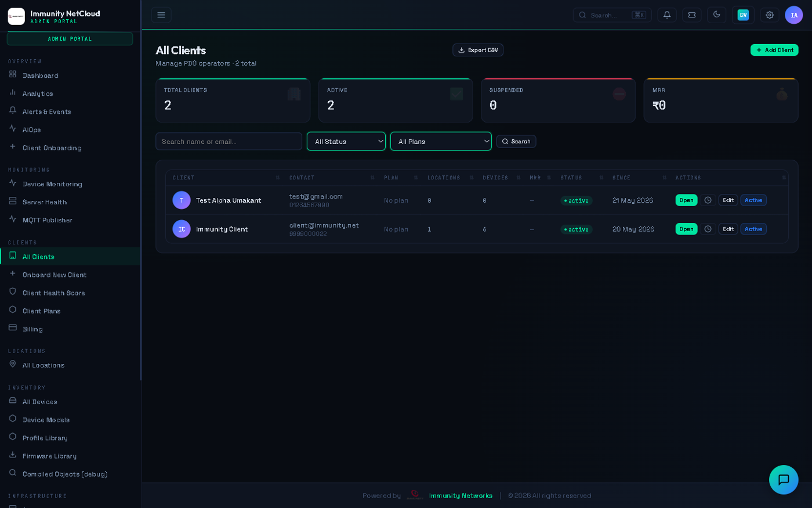Open the notifications bell
Viewport: 812px width, 508px height.
click(x=667, y=15)
